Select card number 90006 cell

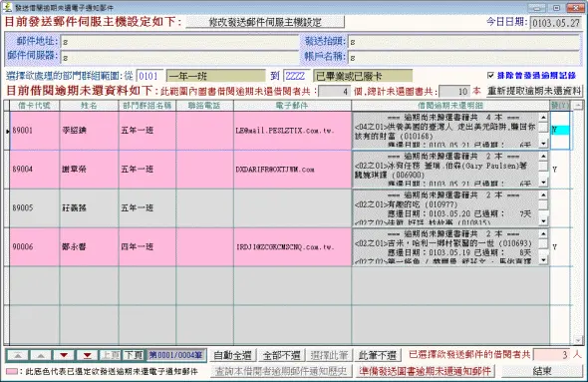tap(35, 247)
